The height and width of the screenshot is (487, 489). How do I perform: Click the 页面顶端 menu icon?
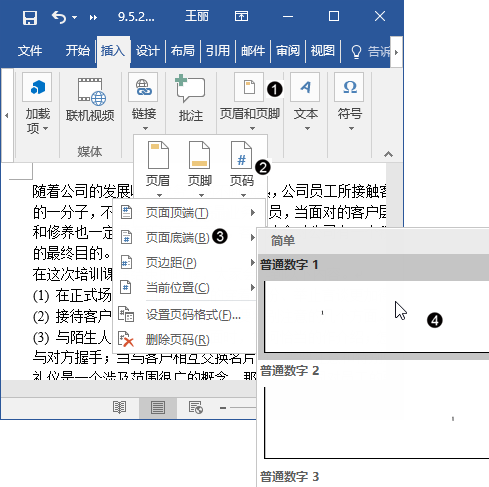126,212
